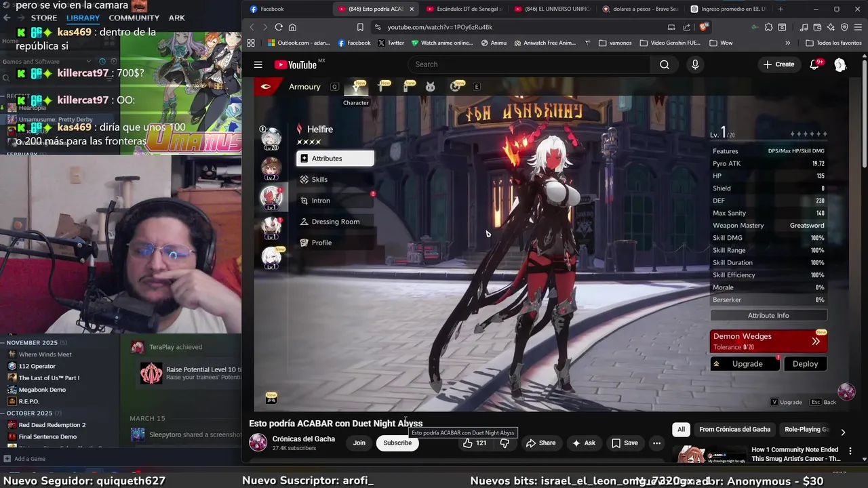Click the Add a Game plus icon in Steam
The width and height of the screenshot is (868, 488).
[8, 459]
